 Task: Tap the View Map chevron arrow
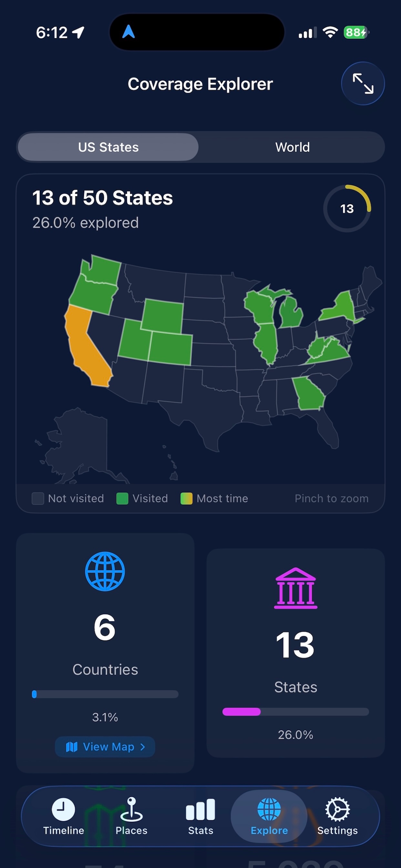[x=142, y=747]
